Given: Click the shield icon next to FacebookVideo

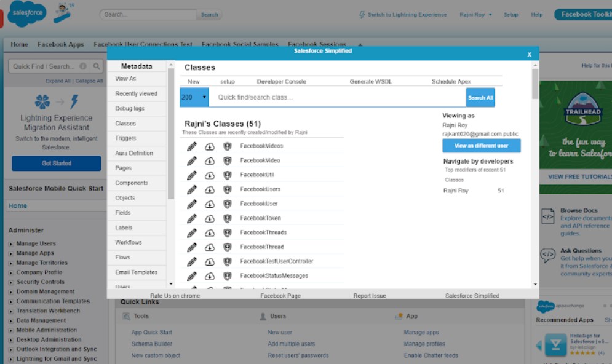Looking at the screenshot, I should (x=227, y=160).
